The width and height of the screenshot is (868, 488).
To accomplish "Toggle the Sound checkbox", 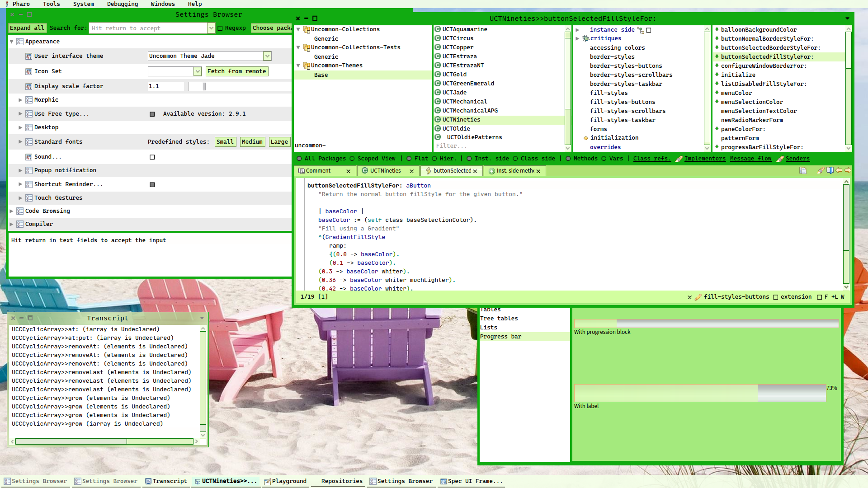I will pos(152,157).
